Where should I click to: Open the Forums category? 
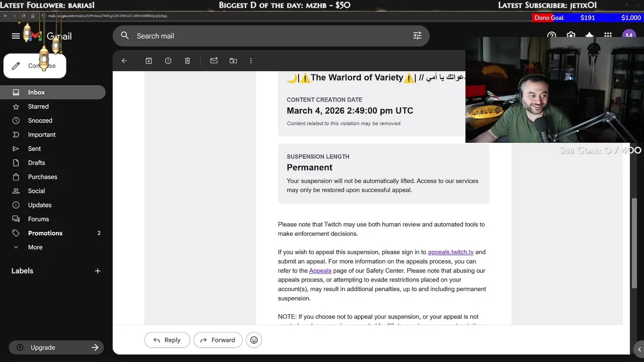tap(53, 219)
